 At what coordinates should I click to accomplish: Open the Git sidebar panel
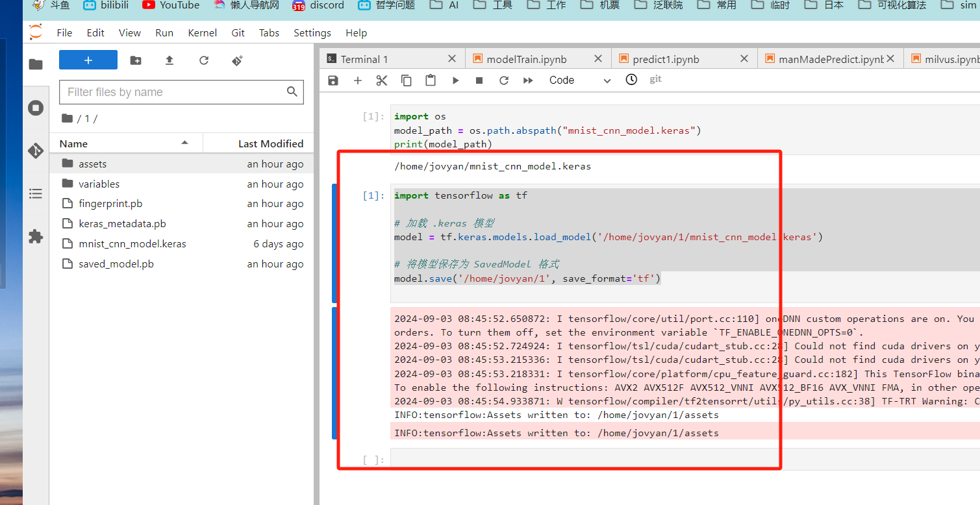click(36, 151)
